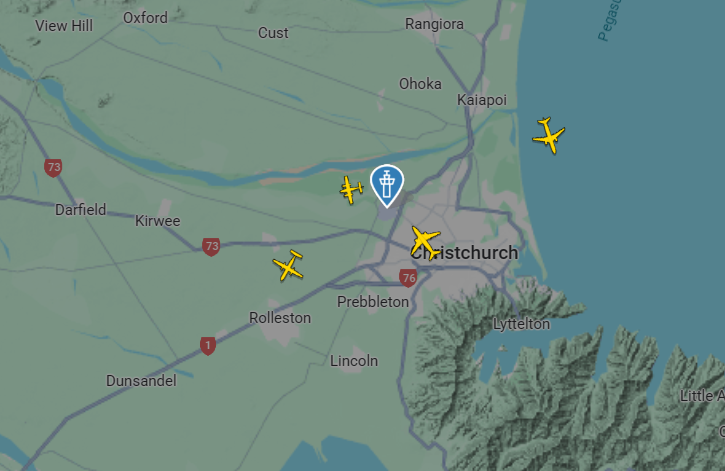Image resolution: width=725 pixels, height=471 pixels.
Task: Select the aircraft over the Christchurch label
Action: click(425, 242)
